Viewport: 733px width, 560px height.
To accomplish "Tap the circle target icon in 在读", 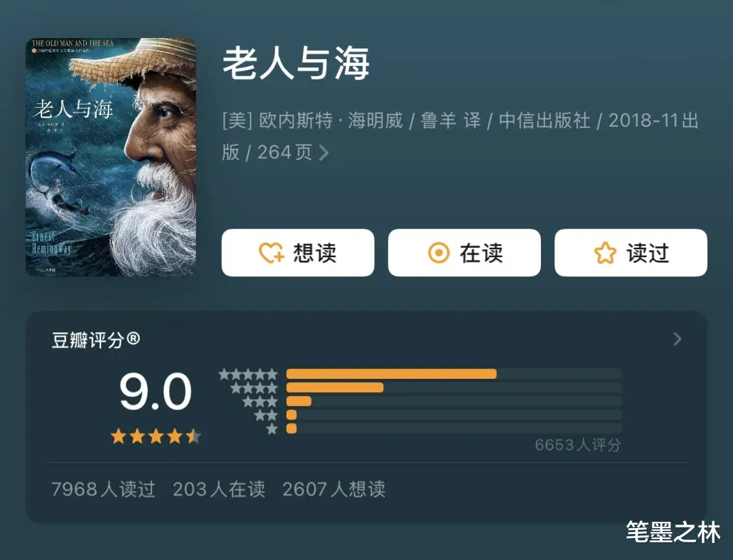I will (x=438, y=253).
